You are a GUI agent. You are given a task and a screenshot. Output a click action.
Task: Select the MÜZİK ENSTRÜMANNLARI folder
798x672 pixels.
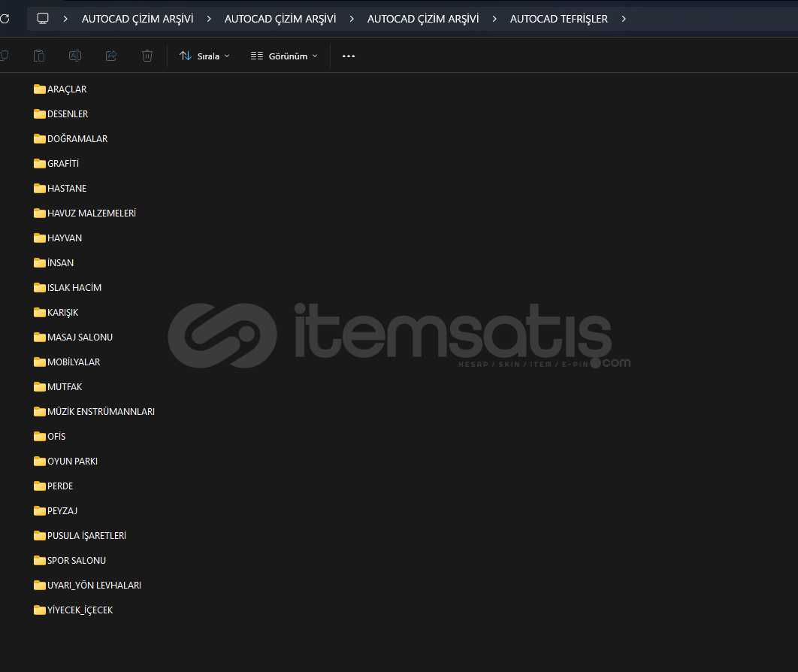click(x=100, y=412)
